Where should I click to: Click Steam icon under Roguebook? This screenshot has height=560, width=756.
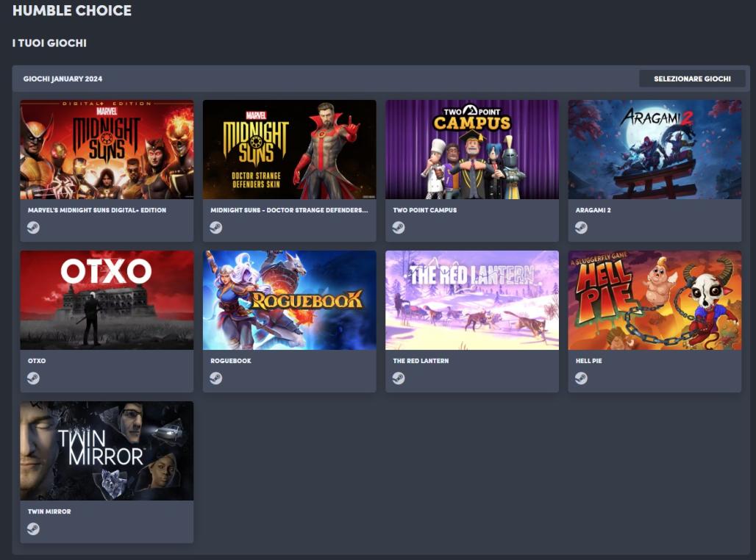click(215, 378)
